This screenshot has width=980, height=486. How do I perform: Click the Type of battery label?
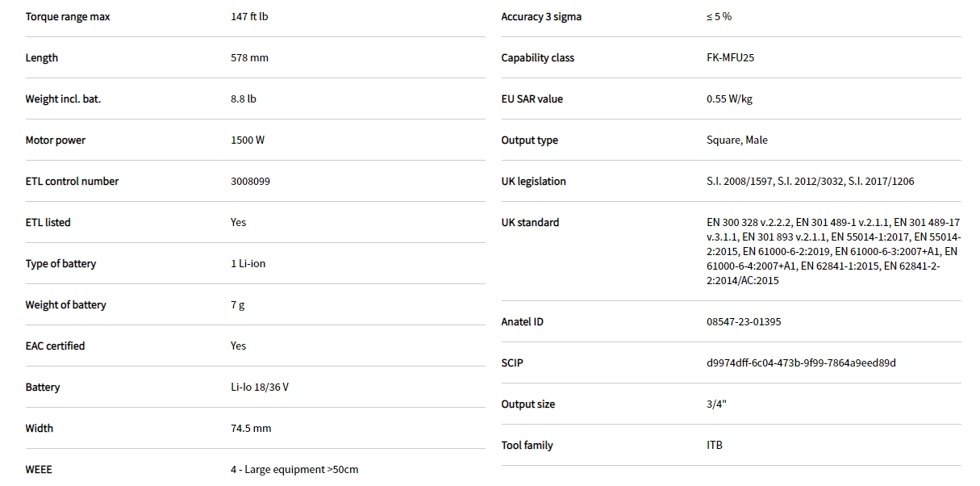pos(60,264)
